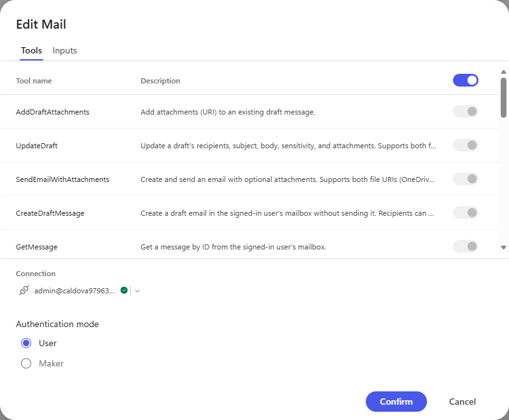Click the connection plug icon
Image resolution: width=509 pixels, height=420 pixels.
pos(24,290)
